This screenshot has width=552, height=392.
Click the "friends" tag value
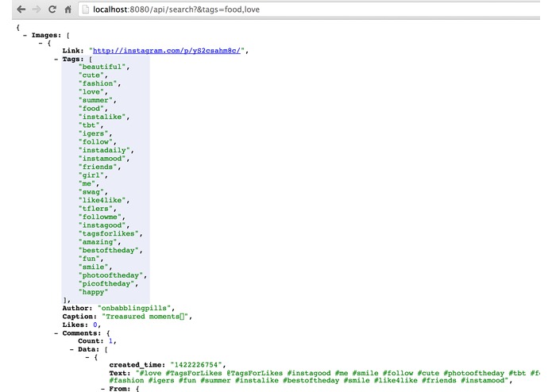tap(98, 167)
